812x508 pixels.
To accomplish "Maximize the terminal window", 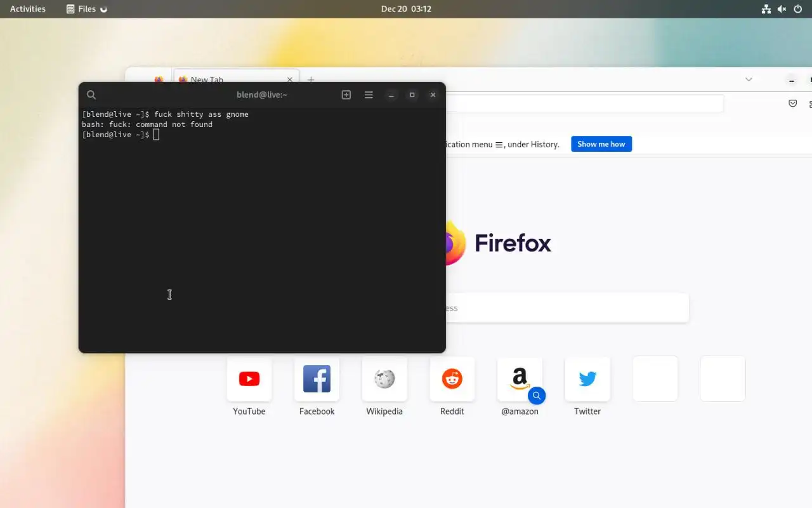I will coord(412,95).
